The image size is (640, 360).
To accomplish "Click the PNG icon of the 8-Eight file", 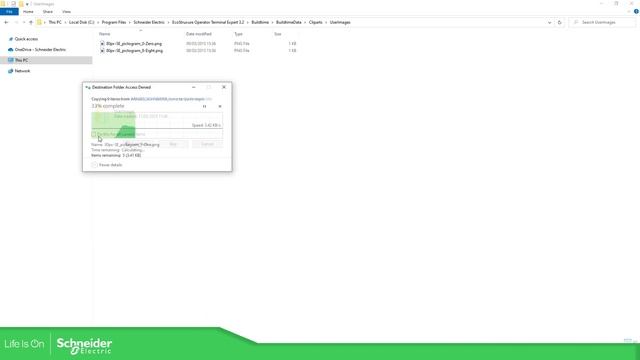I will point(102,51).
